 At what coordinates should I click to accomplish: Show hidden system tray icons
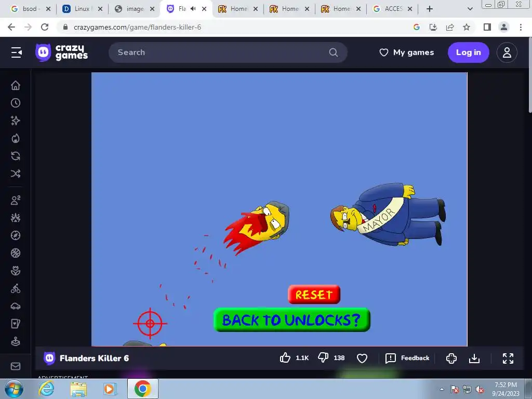tap(442, 389)
